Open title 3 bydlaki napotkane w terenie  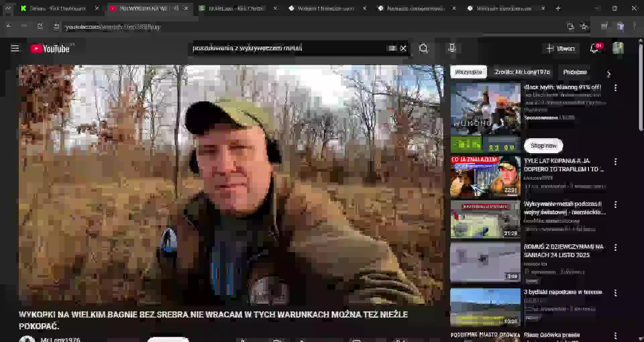point(563,292)
